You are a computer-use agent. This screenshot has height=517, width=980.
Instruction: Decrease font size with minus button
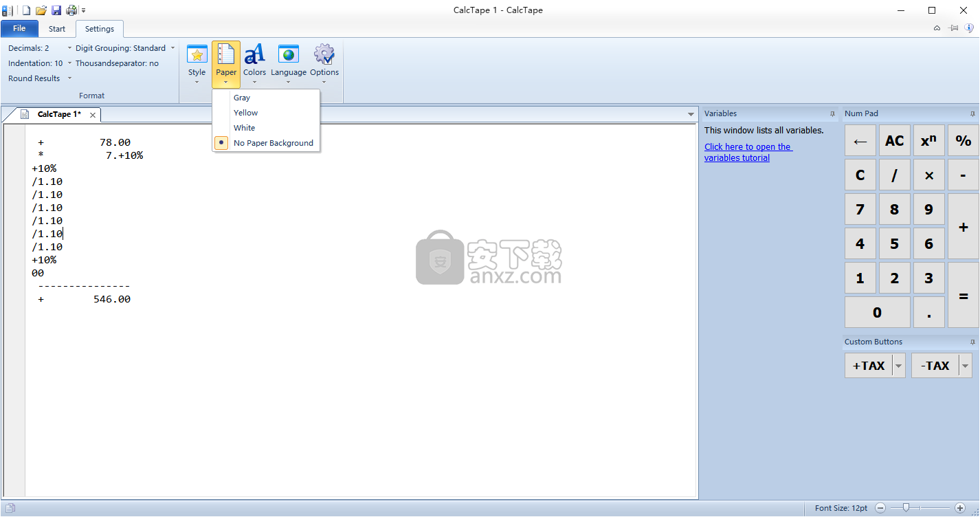[880, 508]
